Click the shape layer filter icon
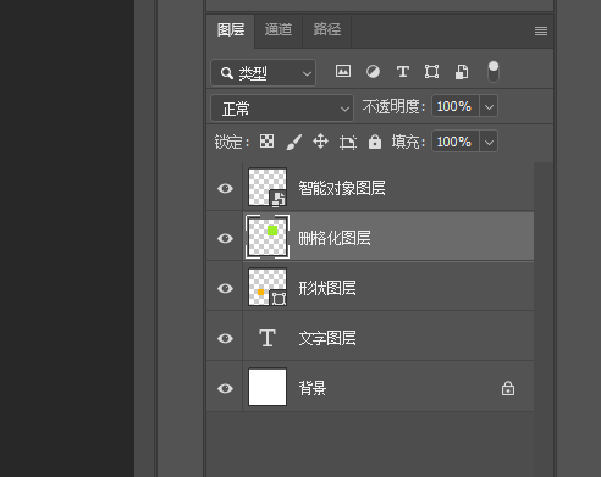Viewport: 601px width, 477px height. click(x=432, y=72)
